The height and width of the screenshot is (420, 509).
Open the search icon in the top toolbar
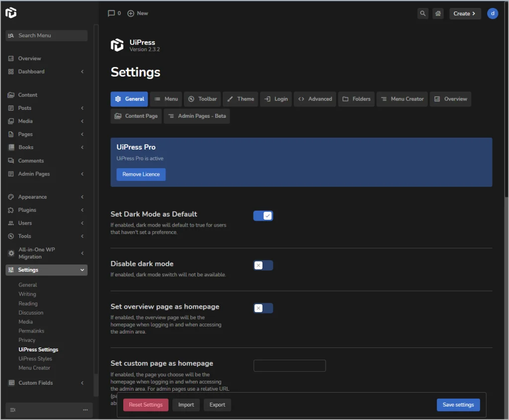point(422,13)
